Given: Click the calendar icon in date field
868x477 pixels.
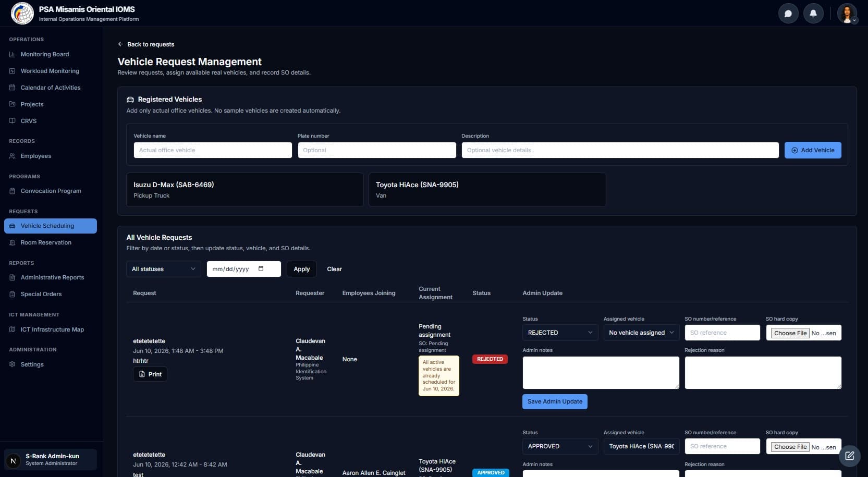Looking at the screenshot, I should tap(261, 269).
